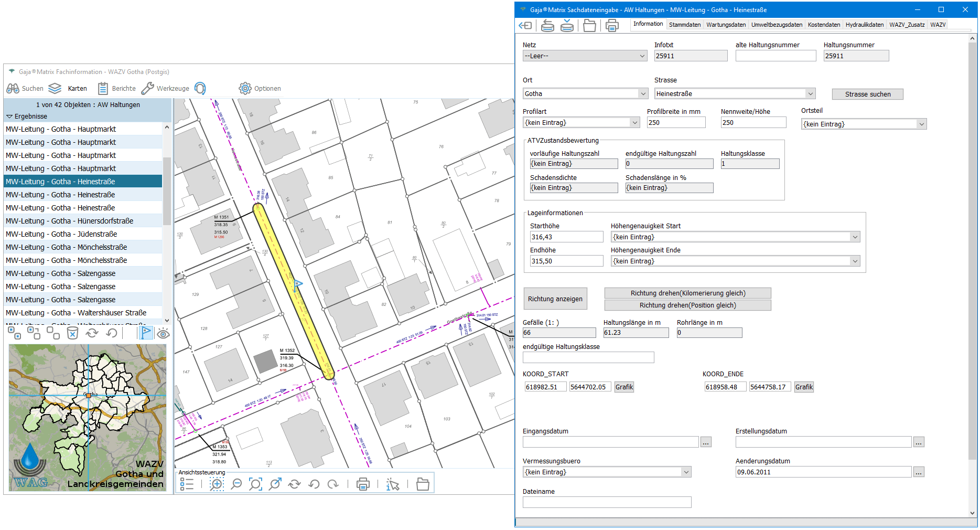Image resolution: width=980 pixels, height=530 pixels.
Task: Toggle the highlighted flag marker button
Action: click(x=146, y=333)
